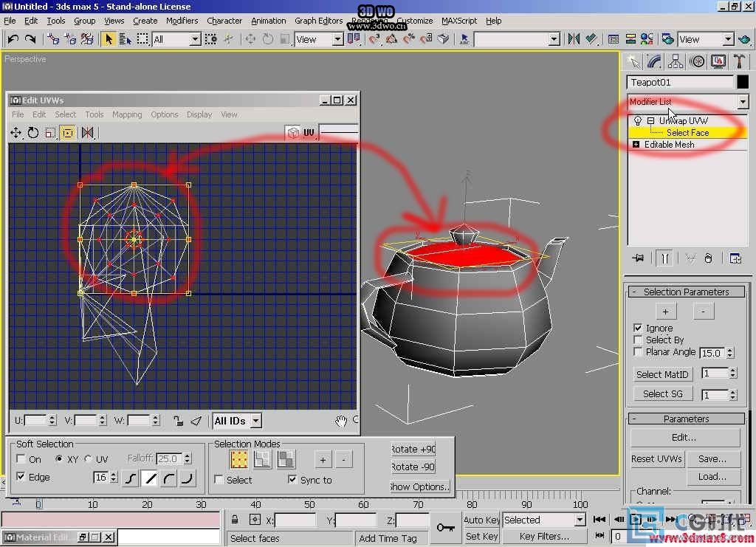The width and height of the screenshot is (756, 547).
Task: Open the Modifiers menu
Action: [x=182, y=21]
